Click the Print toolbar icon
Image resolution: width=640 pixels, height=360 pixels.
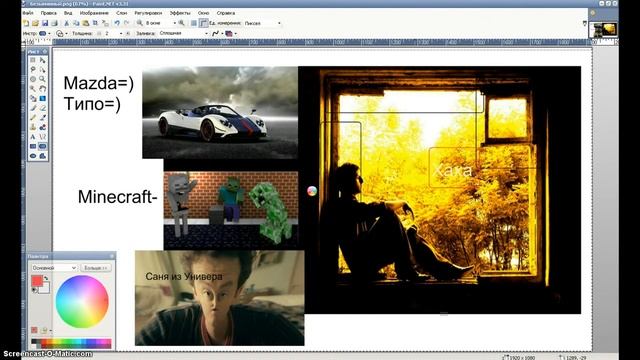(x=54, y=23)
